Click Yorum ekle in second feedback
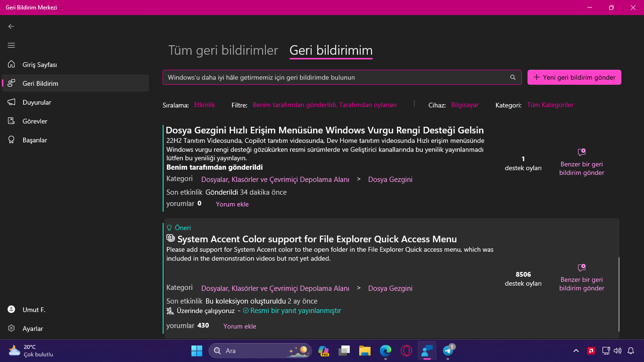The width and height of the screenshot is (644, 362). coord(239,326)
